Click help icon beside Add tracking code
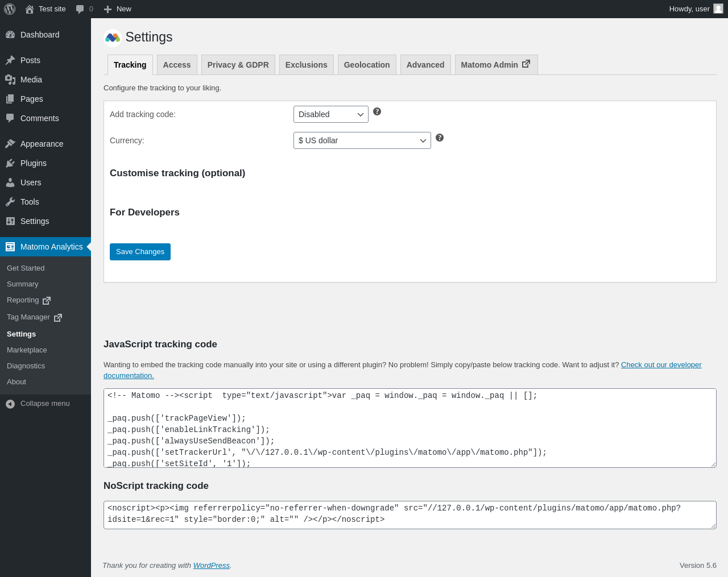Viewport: 728px width, 577px height. pyautogui.click(x=377, y=111)
